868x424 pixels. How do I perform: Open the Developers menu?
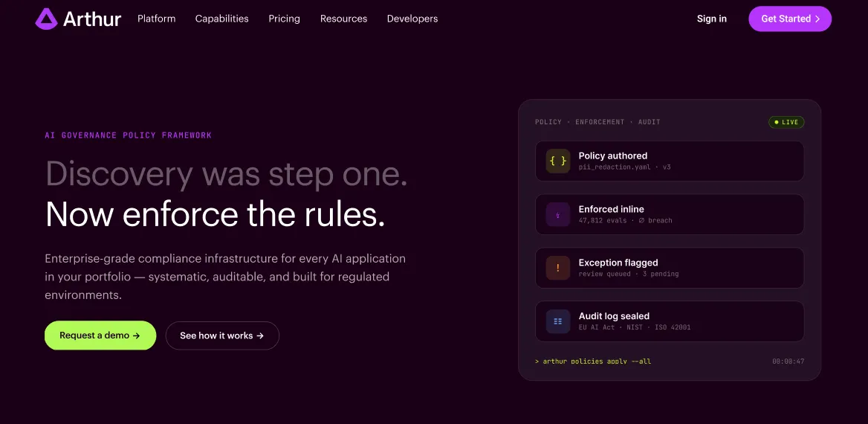pos(412,19)
